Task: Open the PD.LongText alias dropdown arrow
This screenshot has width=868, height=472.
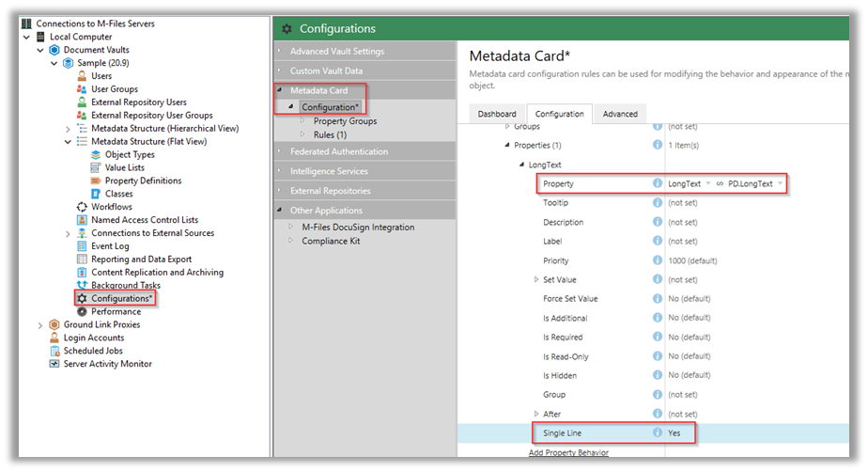Action: (x=780, y=183)
